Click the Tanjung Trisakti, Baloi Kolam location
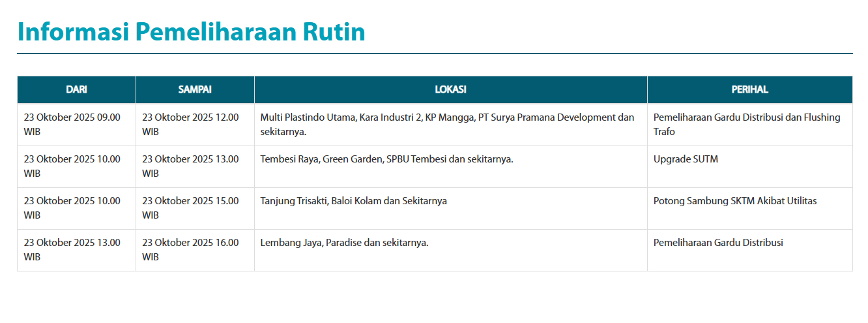 [353, 201]
